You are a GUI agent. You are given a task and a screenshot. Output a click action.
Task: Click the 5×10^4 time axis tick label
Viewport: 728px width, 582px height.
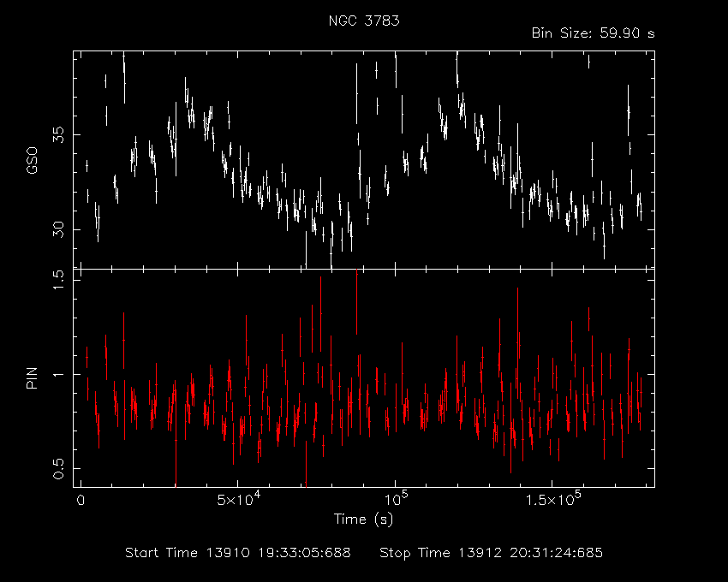coord(239,499)
